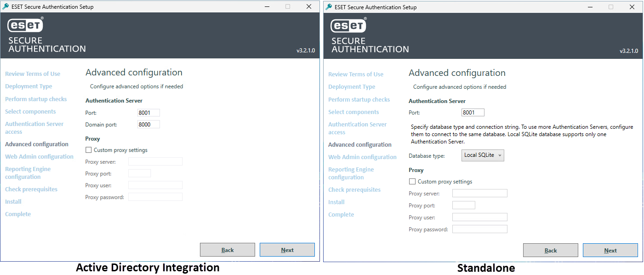Click Back button in Standalone window

click(x=551, y=250)
